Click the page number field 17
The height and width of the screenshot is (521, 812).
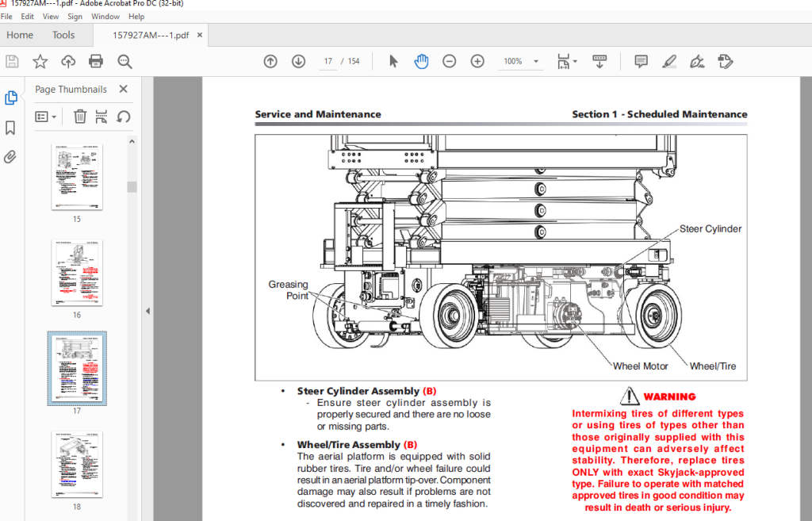[x=328, y=61]
